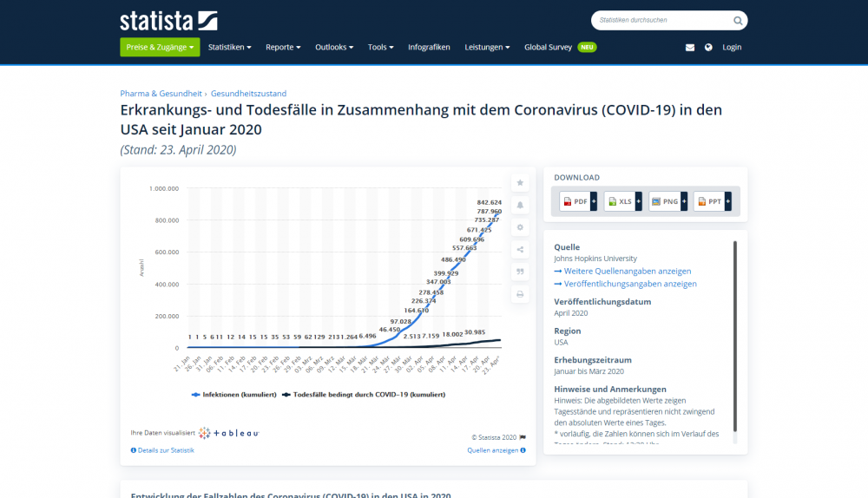Open Global Survey menu item
The height and width of the screenshot is (498, 868).
(548, 48)
